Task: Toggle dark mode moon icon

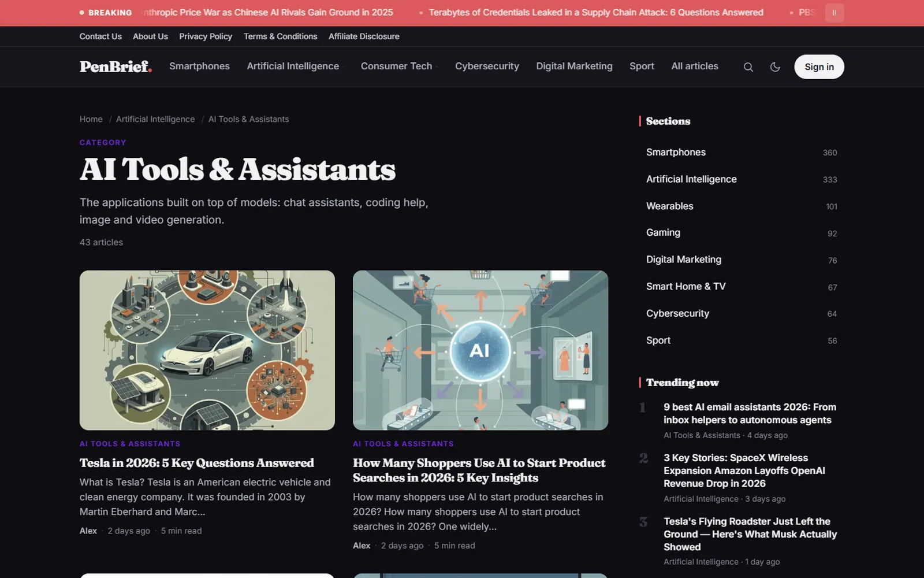Action: point(775,67)
